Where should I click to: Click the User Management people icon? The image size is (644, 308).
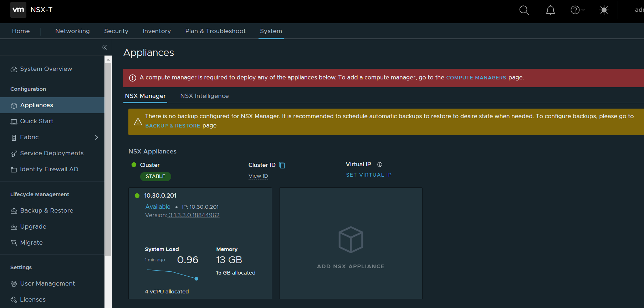pos(14,284)
